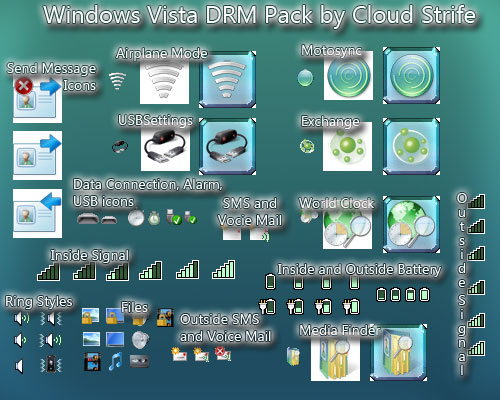This screenshot has width=500, height=400.
Task: Click the silent speaker ring style icon
Action: pos(19,366)
